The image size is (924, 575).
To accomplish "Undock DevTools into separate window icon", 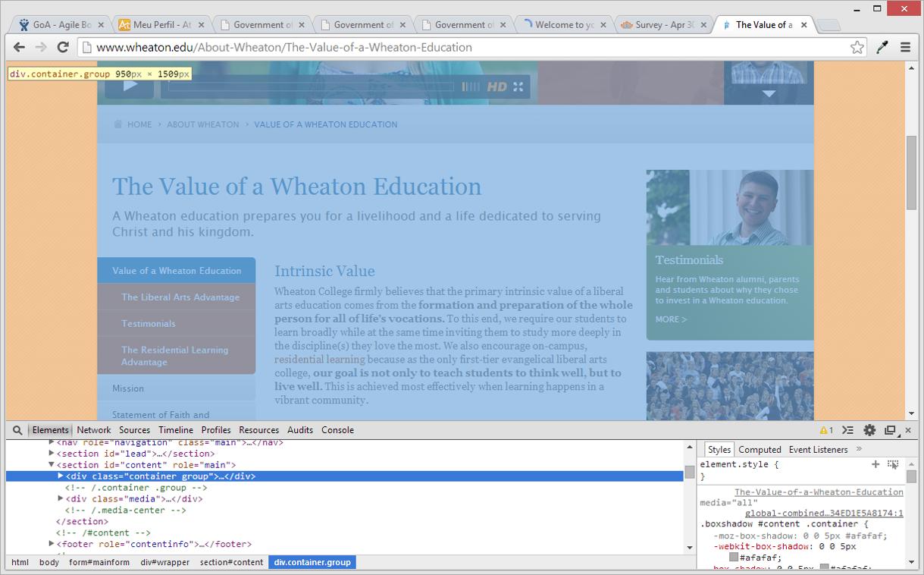I will click(891, 430).
